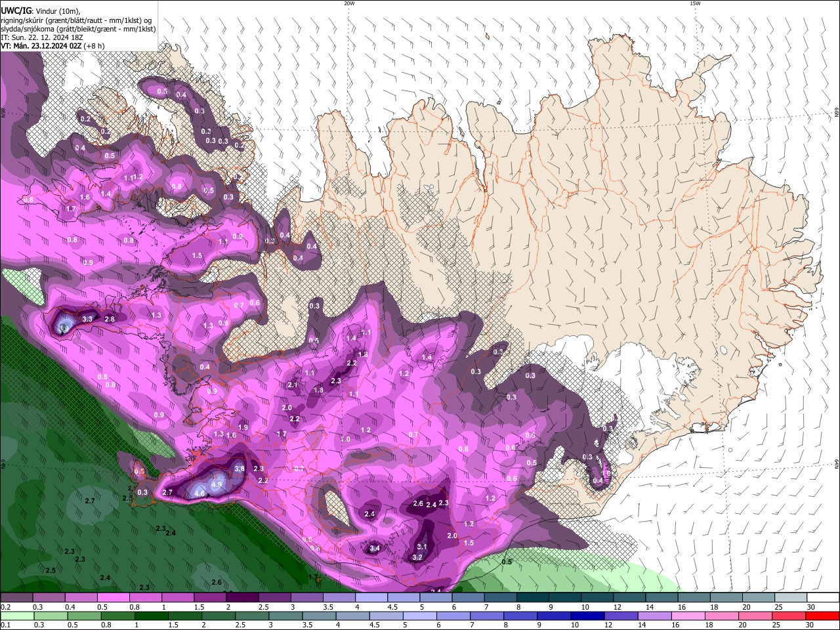Click the '(+8 h)' forecast offset
The width and height of the screenshot is (840, 630).
[94, 46]
